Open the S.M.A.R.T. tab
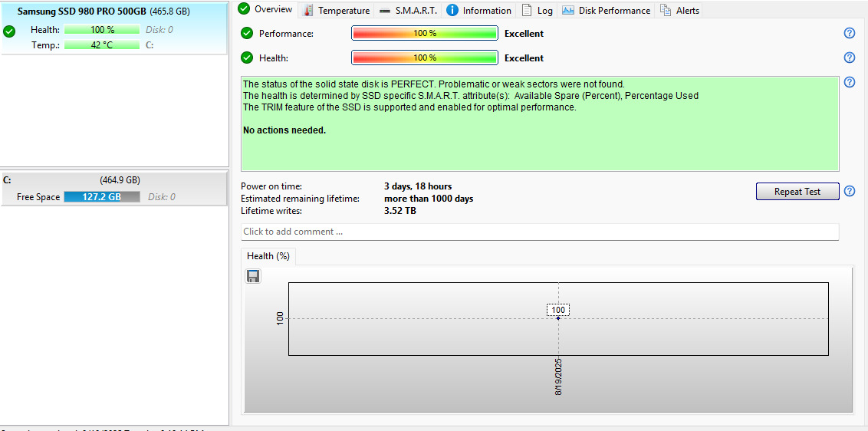The image size is (868, 431). coord(407,11)
